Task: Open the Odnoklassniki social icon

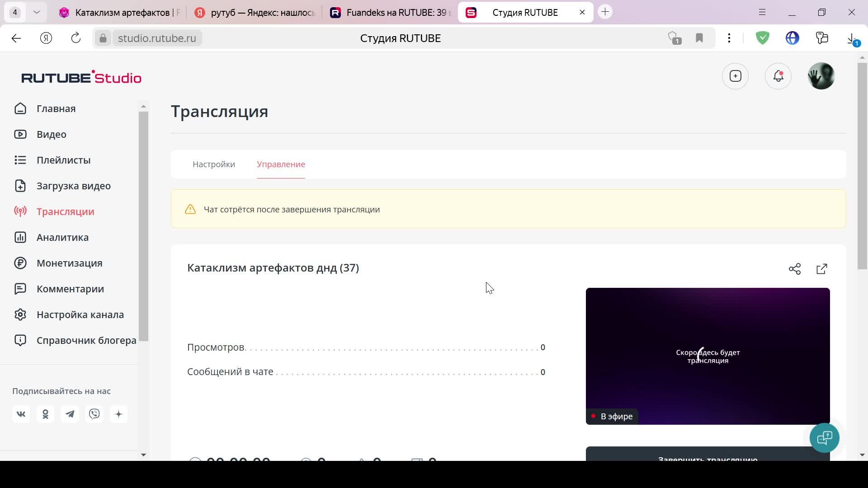Action: click(46, 414)
